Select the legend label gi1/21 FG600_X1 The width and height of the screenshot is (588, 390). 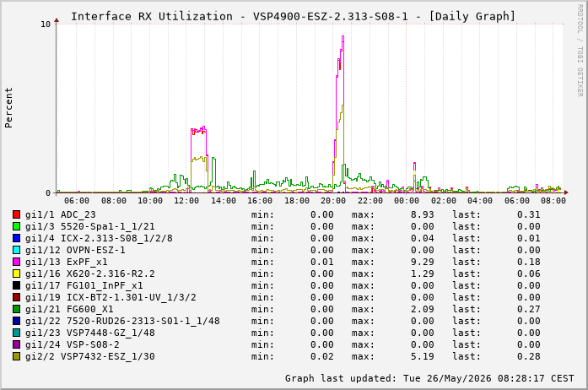[x=69, y=309]
